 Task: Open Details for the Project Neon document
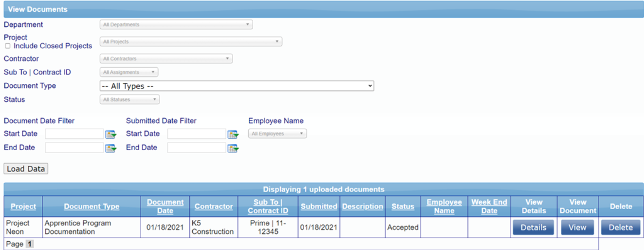click(x=534, y=228)
